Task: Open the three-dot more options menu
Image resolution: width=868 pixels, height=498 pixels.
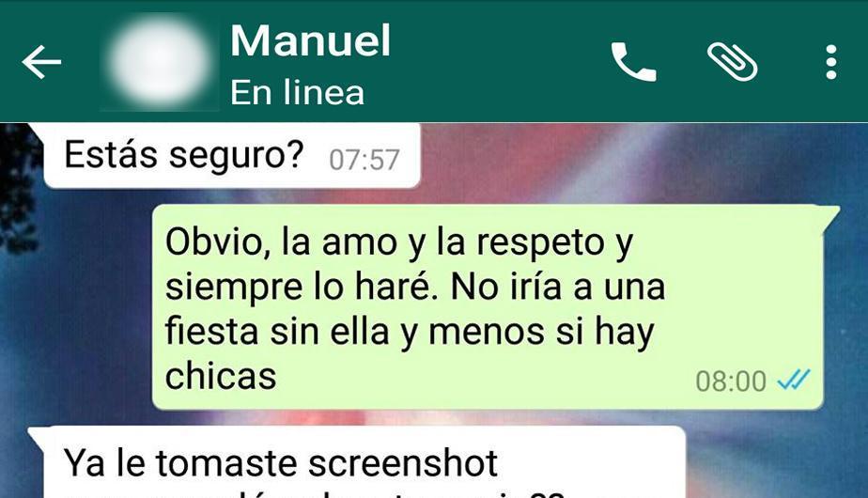Action: (831, 61)
